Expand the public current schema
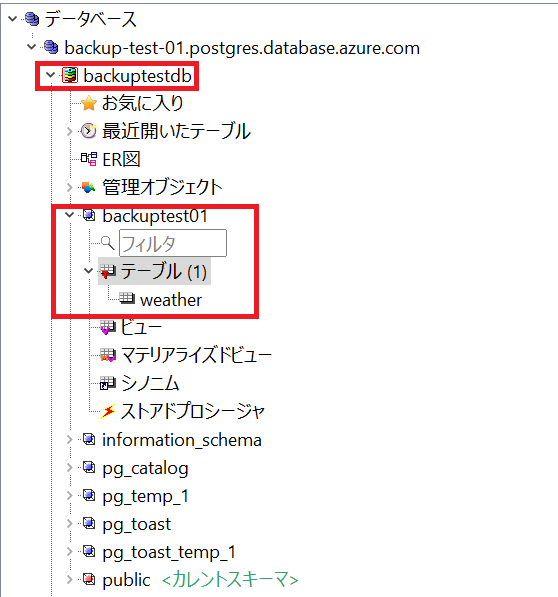 [x=69, y=580]
